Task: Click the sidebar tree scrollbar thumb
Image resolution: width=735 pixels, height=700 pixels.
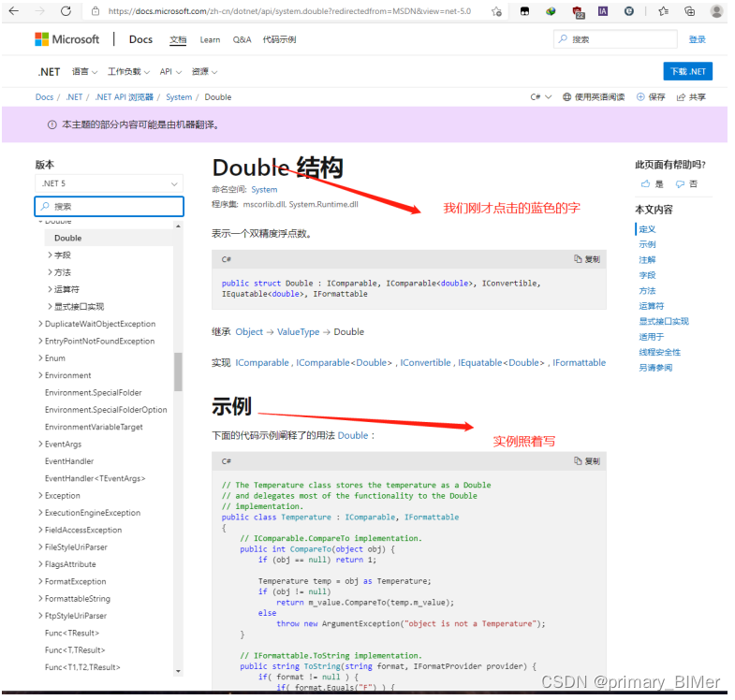Action: tap(178, 372)
